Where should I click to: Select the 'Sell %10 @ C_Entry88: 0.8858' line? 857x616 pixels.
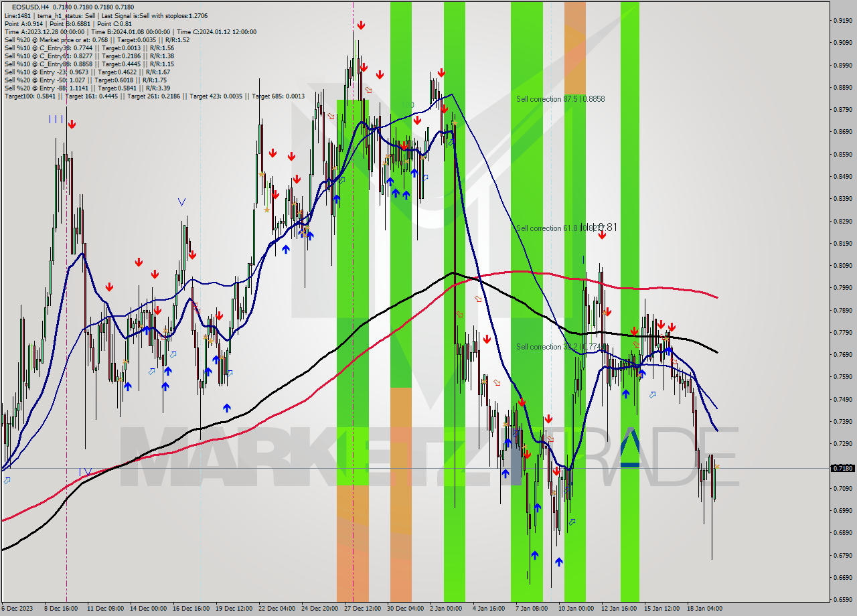click(x=48, y=64)
